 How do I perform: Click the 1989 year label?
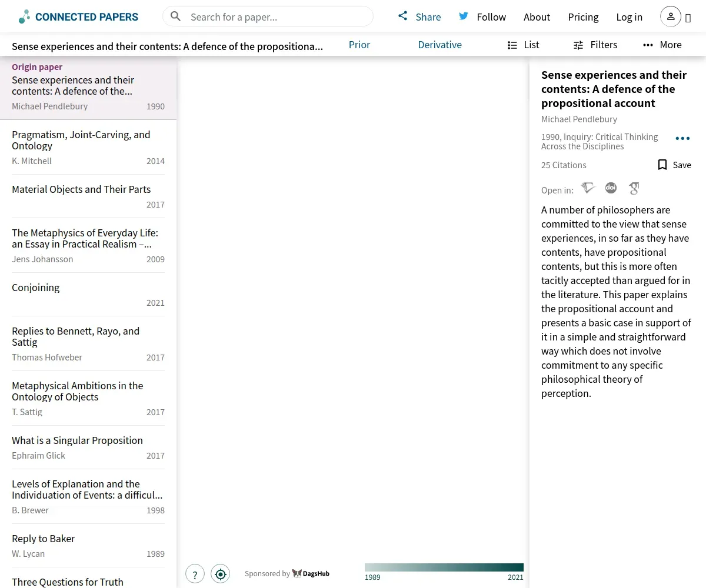click(372, 577)
